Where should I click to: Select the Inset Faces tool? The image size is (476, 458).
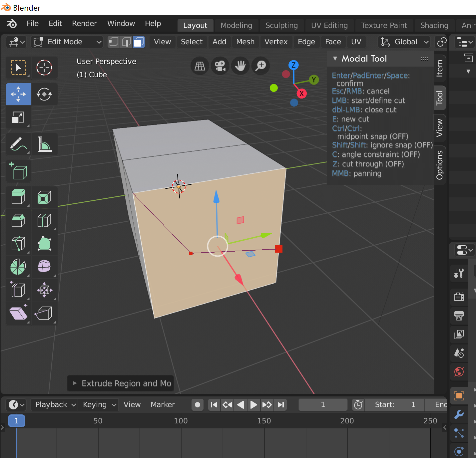44,197
